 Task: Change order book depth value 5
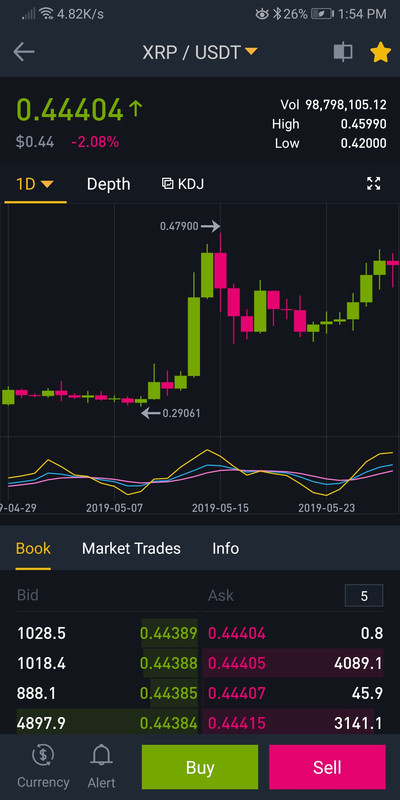click(364, 595)
